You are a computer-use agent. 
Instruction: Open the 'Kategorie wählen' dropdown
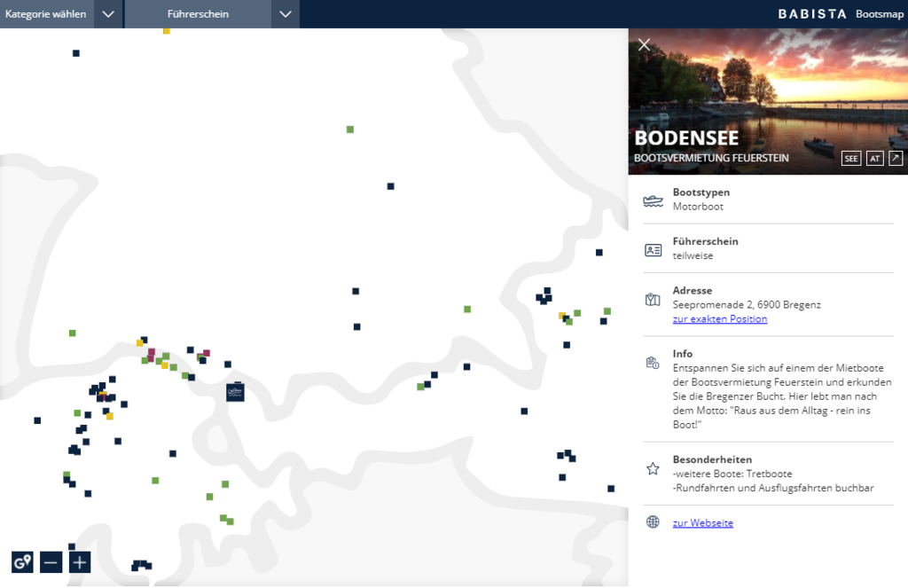click(46, 14)
